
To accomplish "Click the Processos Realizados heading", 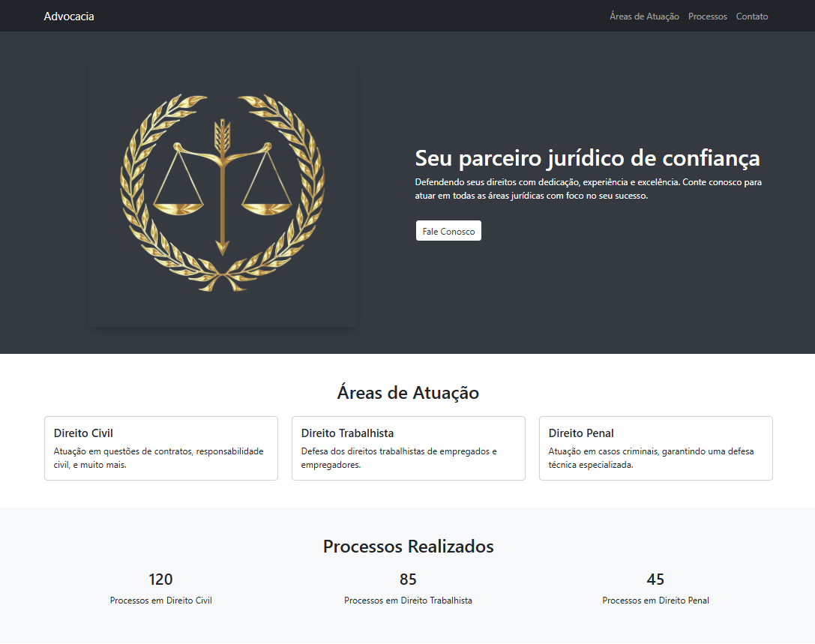I will click(x=408, y=547).
